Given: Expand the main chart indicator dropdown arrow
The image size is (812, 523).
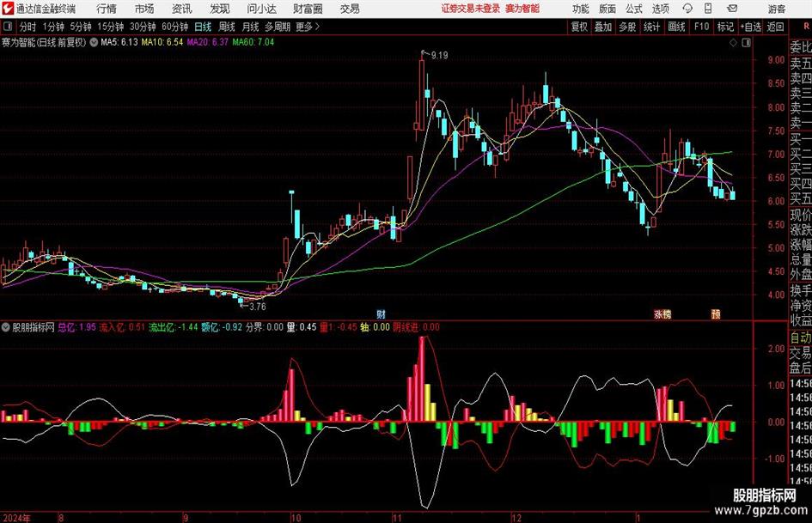Looking at the screenshot, I should (94, 42).
